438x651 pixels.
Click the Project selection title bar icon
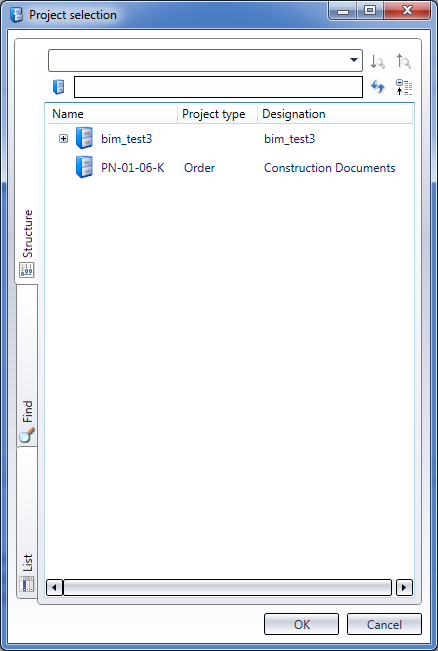tap(16, 15)
